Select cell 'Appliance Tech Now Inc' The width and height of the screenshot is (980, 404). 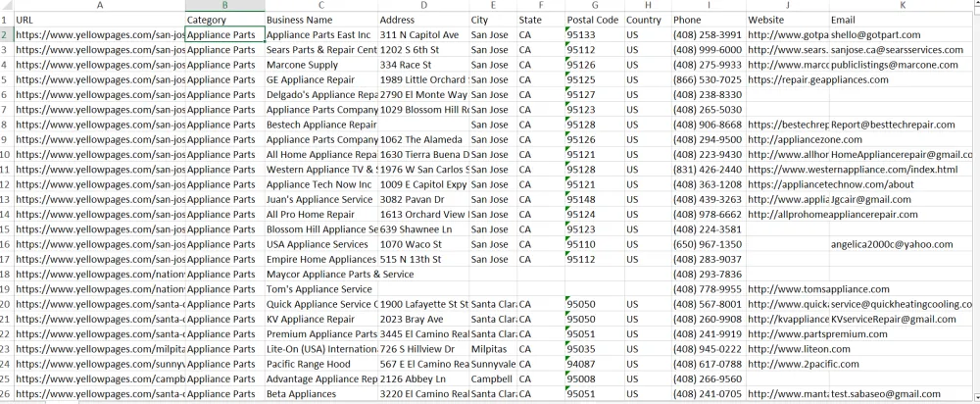click(321, 184)
